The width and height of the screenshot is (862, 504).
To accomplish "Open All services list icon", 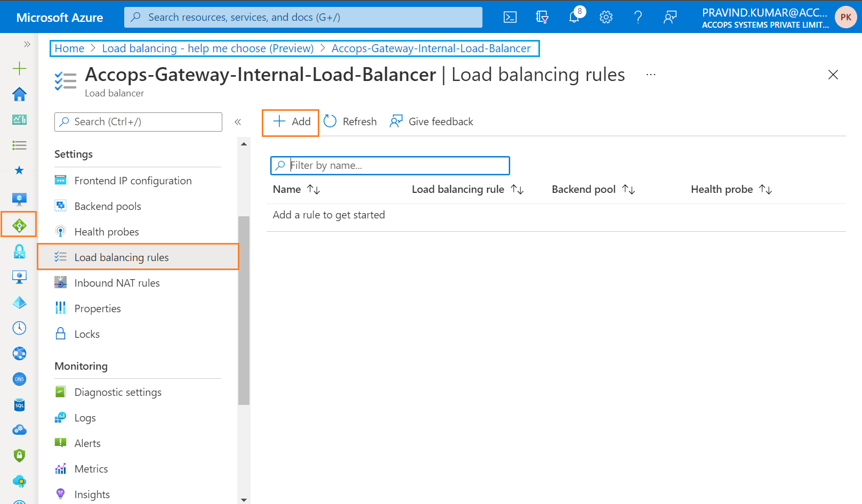I will (19, 145).
